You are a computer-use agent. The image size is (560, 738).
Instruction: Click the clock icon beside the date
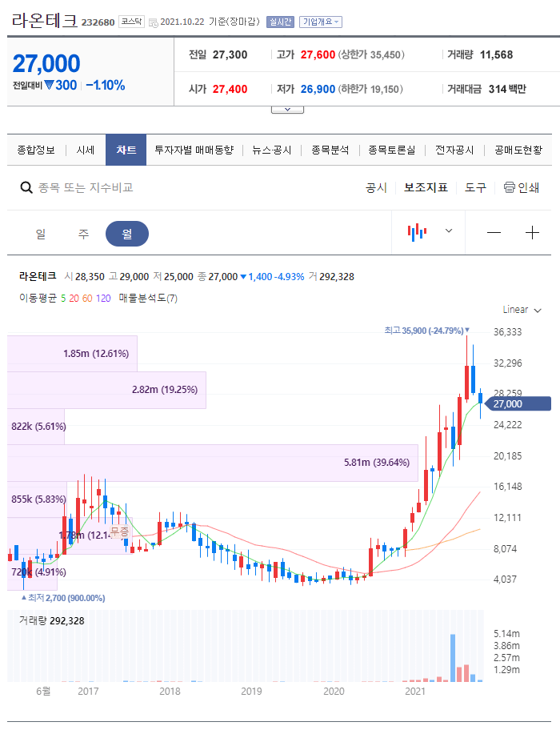click(153, 22)
